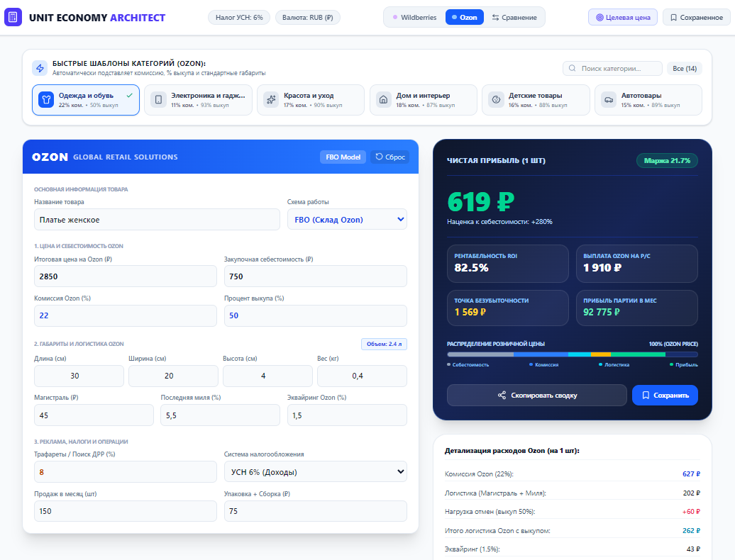Select the Красота и уход template
The width and height of the screenshot is (735, 560).
tap(311, 100)
